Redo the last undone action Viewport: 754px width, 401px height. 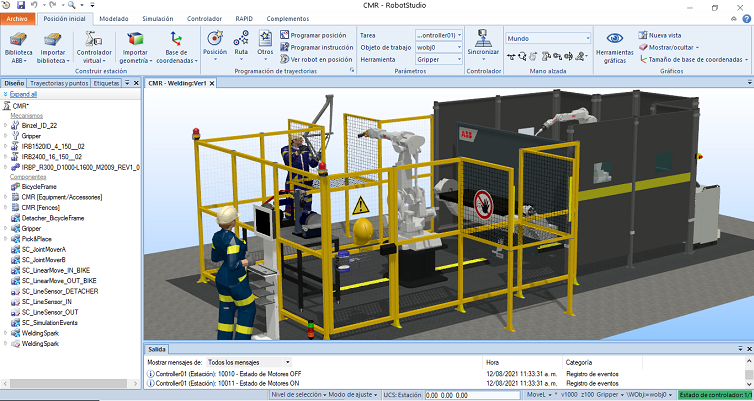53,5
